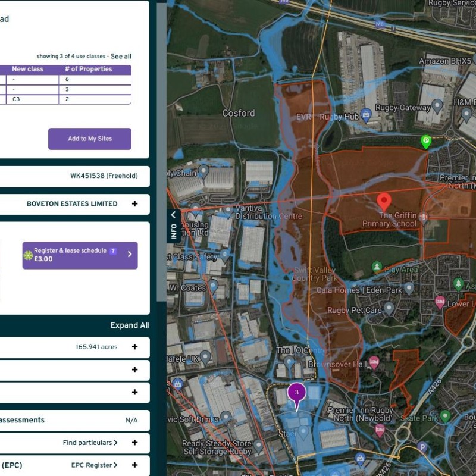Select the Brownsover Hall hotel icon
The image size is (476, 476).
click(374, 362)
